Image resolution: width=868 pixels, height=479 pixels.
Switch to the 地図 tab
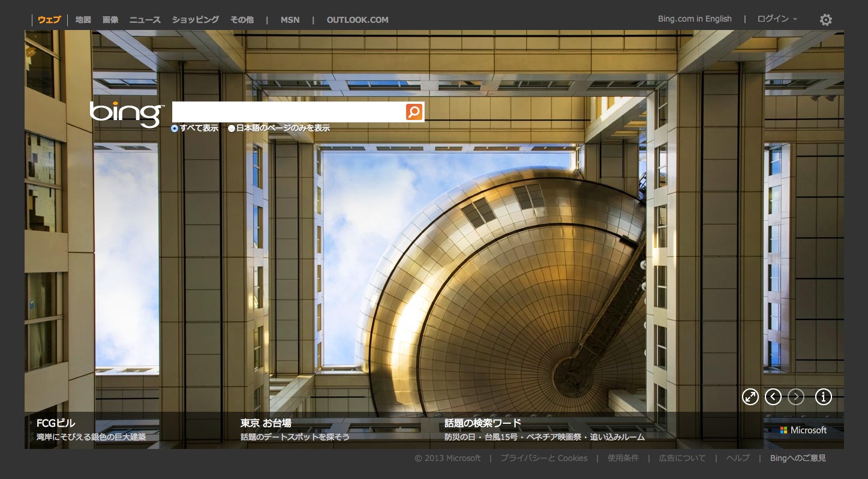point(83,20)
